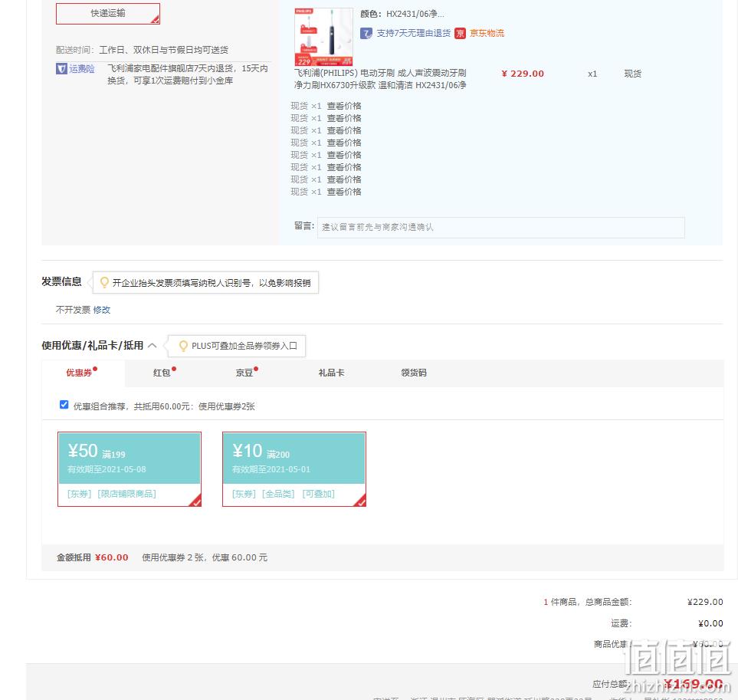This screenshot has height=700, width=738.
Task: Click 修改 to edit invoice info
Action: click(x=102, y=310)
